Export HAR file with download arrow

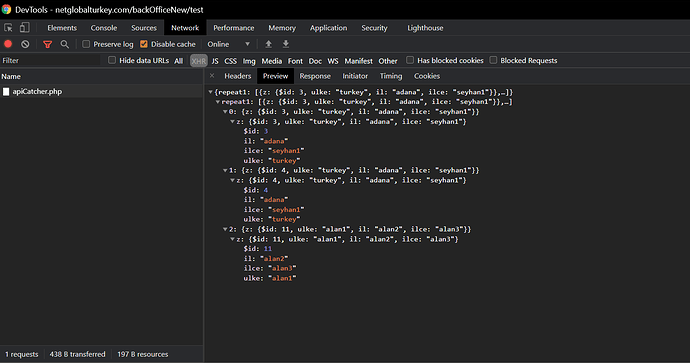tap(286, 44)
